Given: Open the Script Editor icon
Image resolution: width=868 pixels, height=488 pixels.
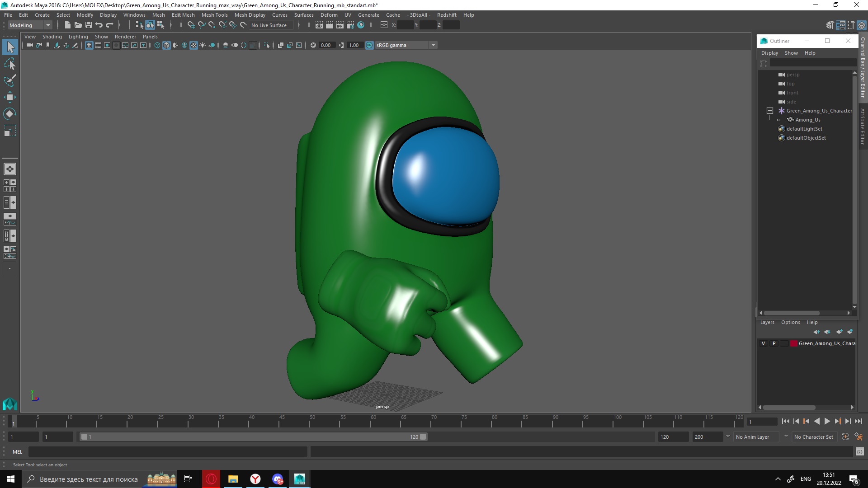Looking at the screenshot, I should tap(859, 451).
